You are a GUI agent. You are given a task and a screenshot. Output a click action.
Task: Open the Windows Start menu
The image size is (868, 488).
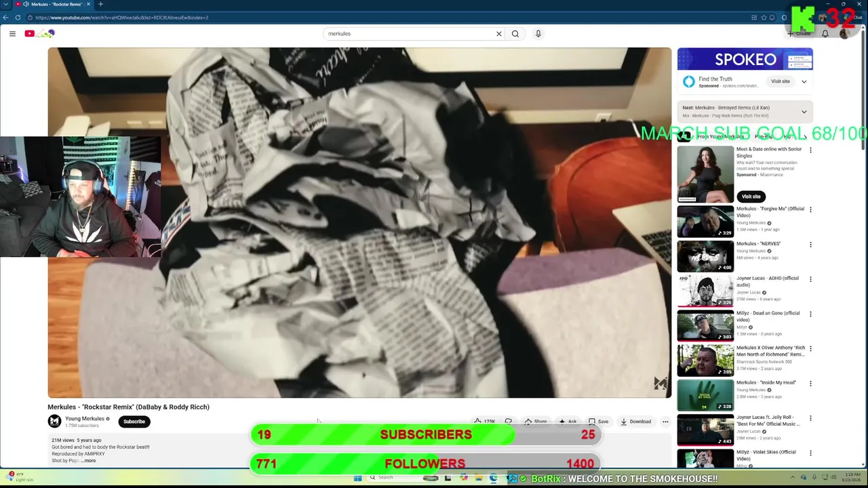[x=357, y=478]
